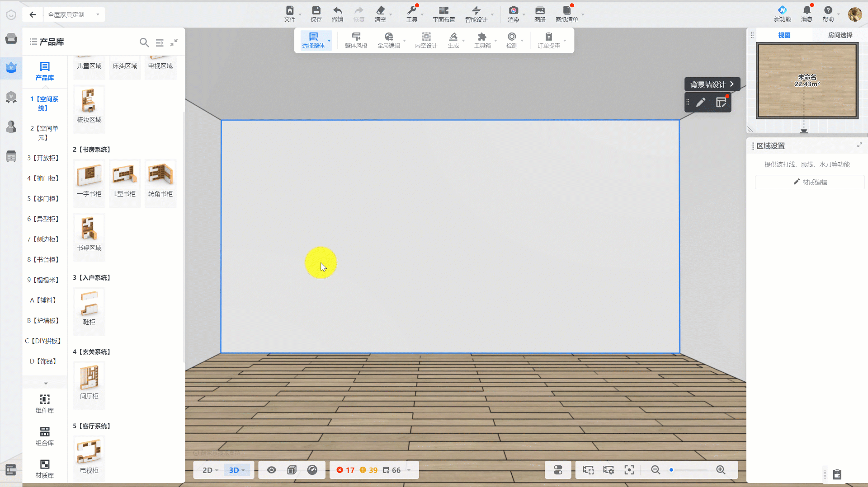This screenshot has height=487, width=868.
Task: Click the 材质编辑 button
Action: click(x=810, y=182)
